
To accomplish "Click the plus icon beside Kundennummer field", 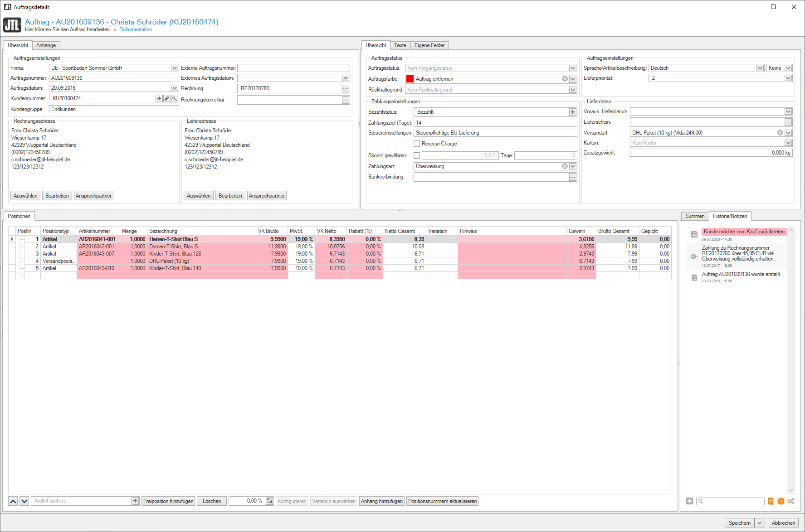I will 159,98.
